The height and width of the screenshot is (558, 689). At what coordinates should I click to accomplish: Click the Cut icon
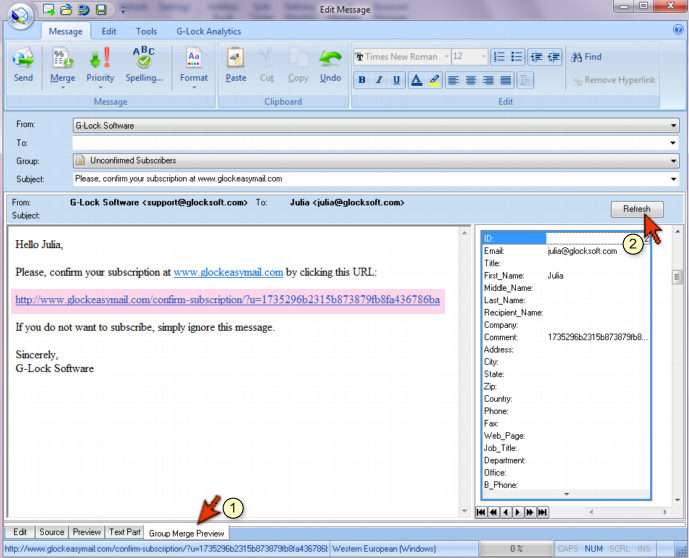point(266,65)
